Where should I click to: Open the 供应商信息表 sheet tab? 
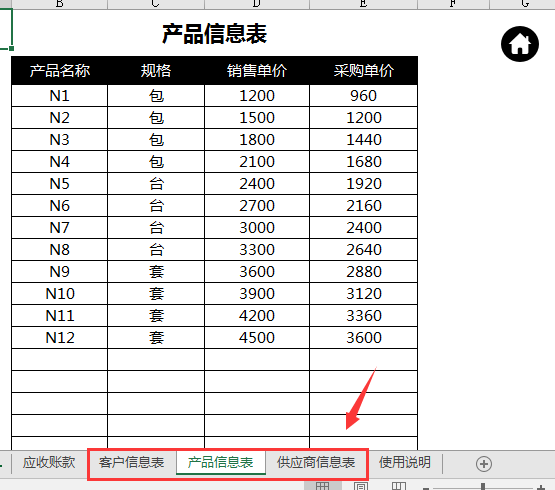tap(316, 462)
